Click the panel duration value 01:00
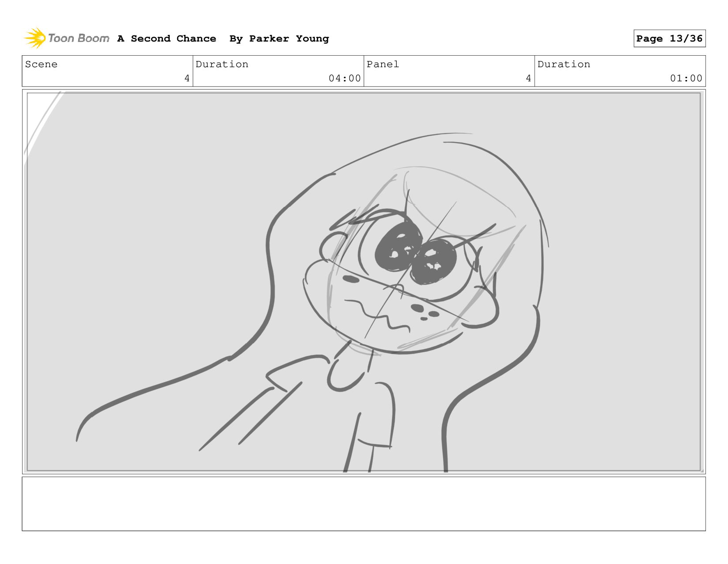728x564 pixels. [x=686, y=78]
